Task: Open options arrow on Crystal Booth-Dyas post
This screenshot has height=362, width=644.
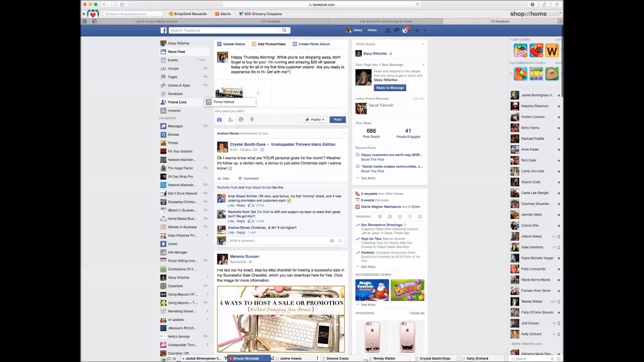Action: point(344,134)
